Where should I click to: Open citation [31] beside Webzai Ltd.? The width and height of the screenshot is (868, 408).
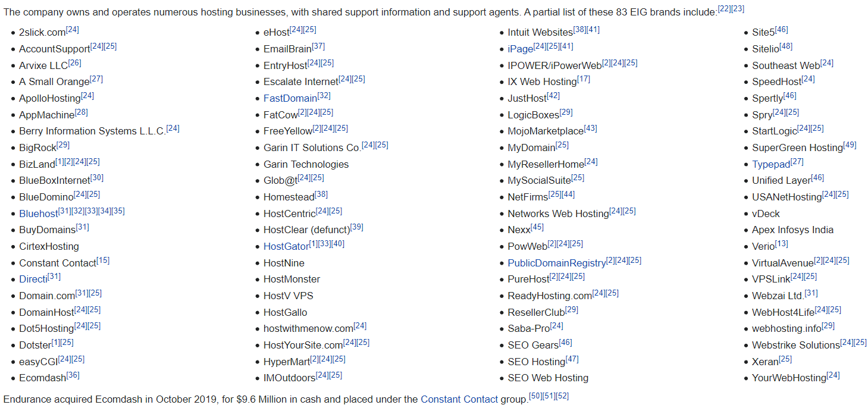[811, 293]
